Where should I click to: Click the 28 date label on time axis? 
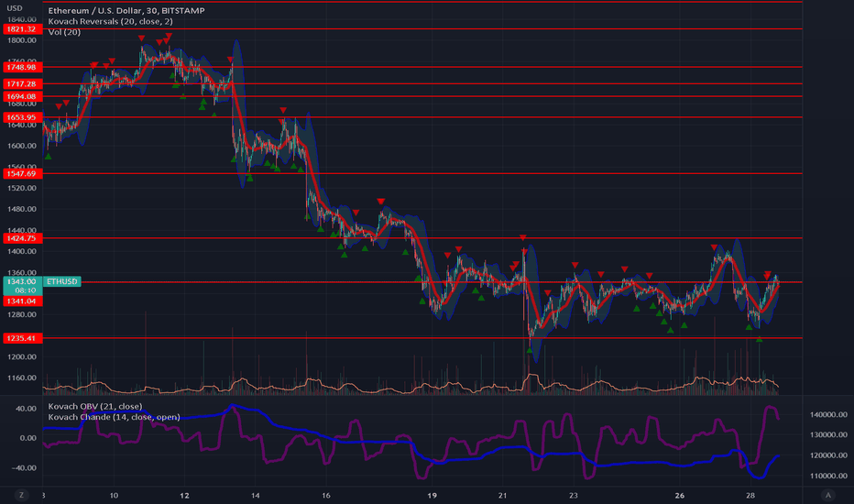click(750, 495)
